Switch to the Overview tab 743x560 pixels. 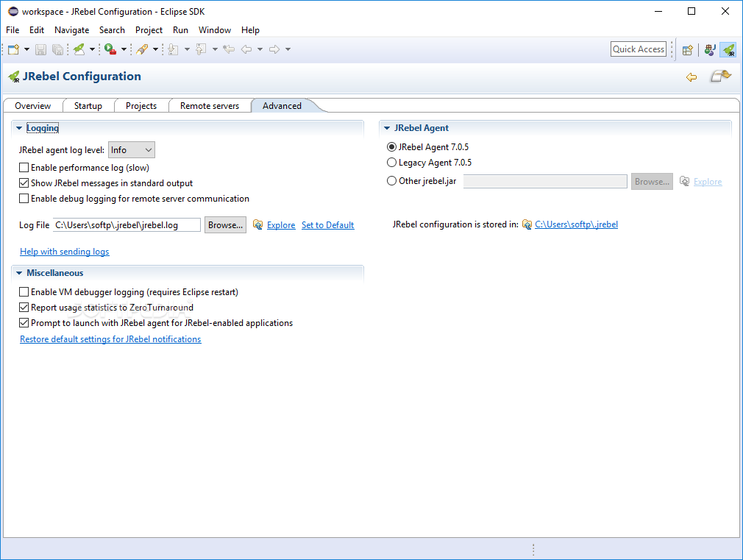tap(32, 106)
